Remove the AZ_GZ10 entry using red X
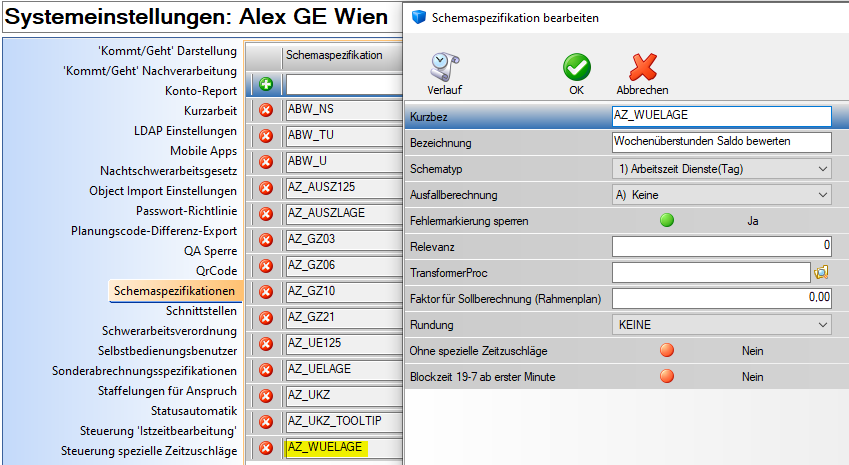This screenshot has height=465, width=849. coord(266,292)
